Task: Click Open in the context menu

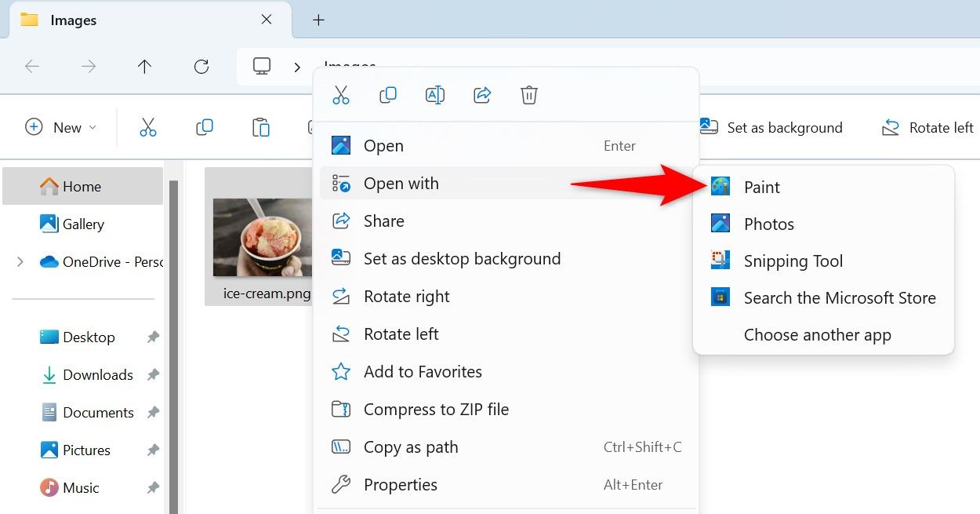Action: pyautogui.click(x=506, y=146)
